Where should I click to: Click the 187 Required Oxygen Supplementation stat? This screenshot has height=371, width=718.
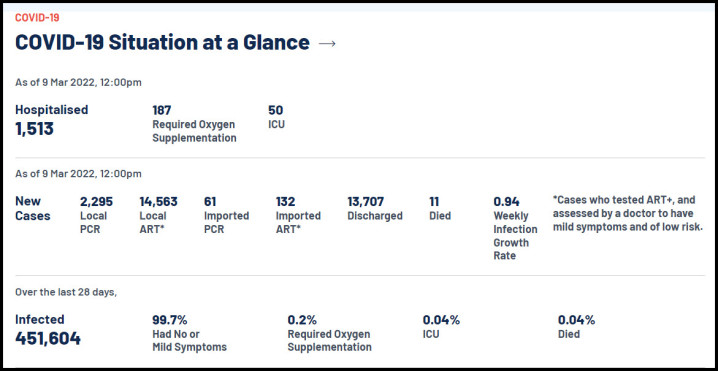(x=194, y=124)
